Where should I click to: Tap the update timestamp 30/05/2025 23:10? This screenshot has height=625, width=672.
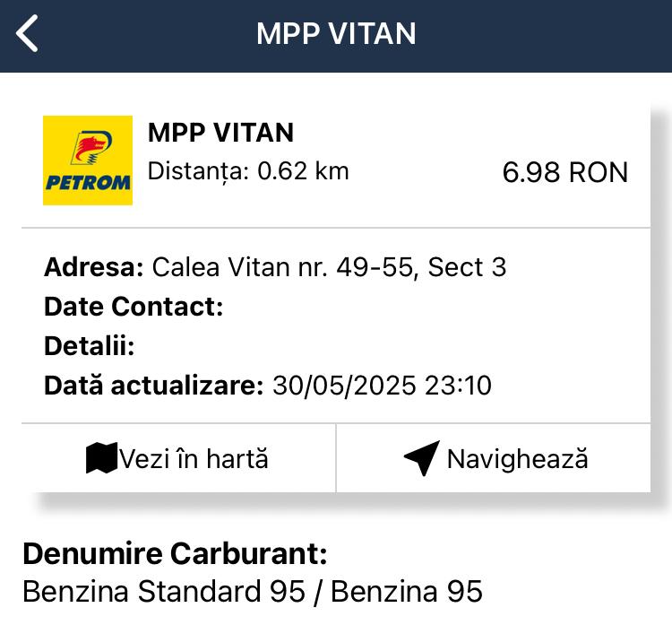382,386
